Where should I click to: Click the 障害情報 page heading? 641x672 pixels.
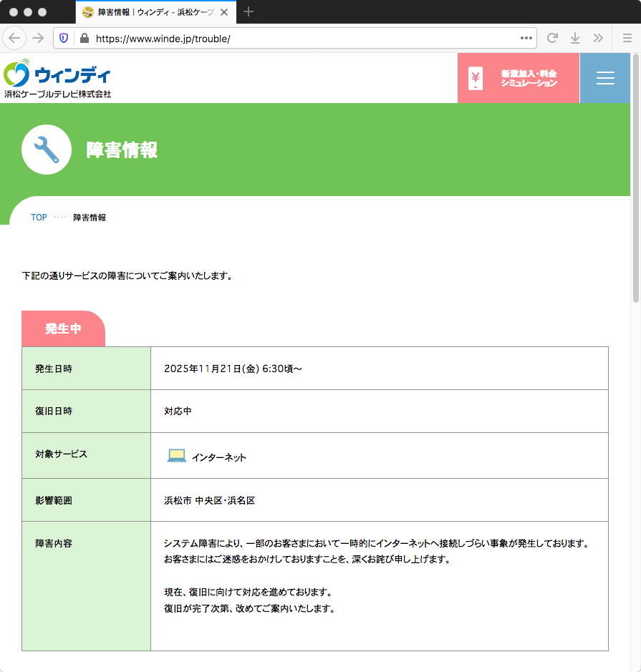pyautogui.click(x=122, y=150)
